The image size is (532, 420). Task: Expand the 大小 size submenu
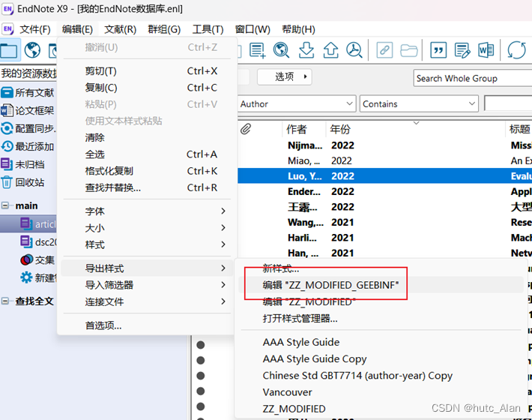click(148, 228)
